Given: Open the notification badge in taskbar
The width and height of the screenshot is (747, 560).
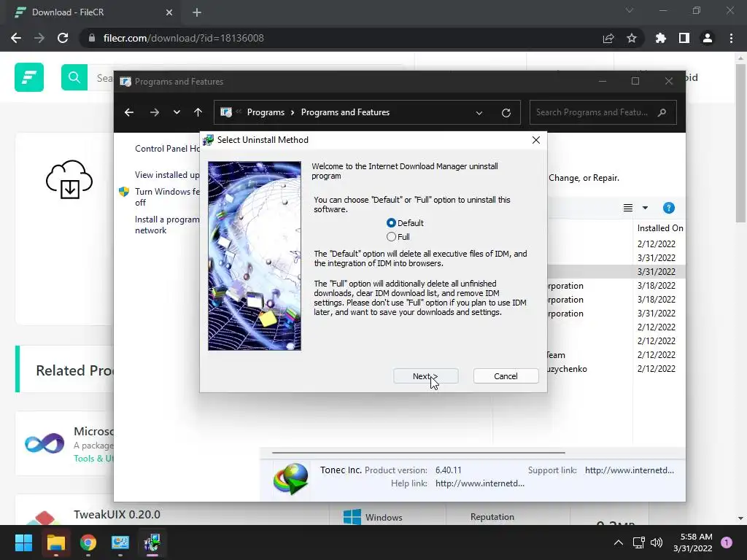Looking at the screenshot, I should [727, 542].
